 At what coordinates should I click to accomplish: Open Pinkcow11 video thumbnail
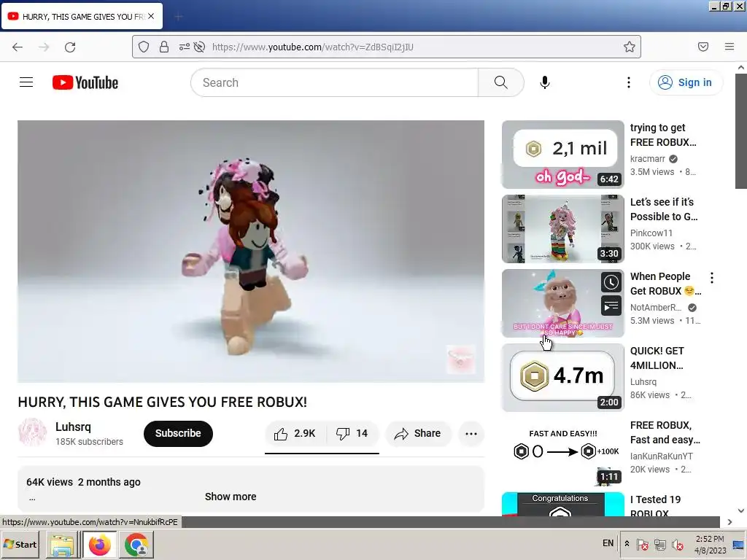click(x=562, y=228)
